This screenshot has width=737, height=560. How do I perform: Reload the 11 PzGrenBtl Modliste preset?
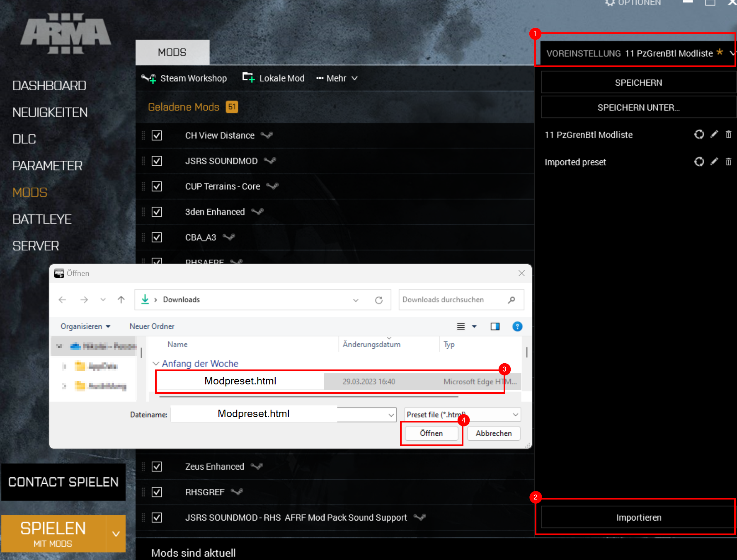(699, 135)
